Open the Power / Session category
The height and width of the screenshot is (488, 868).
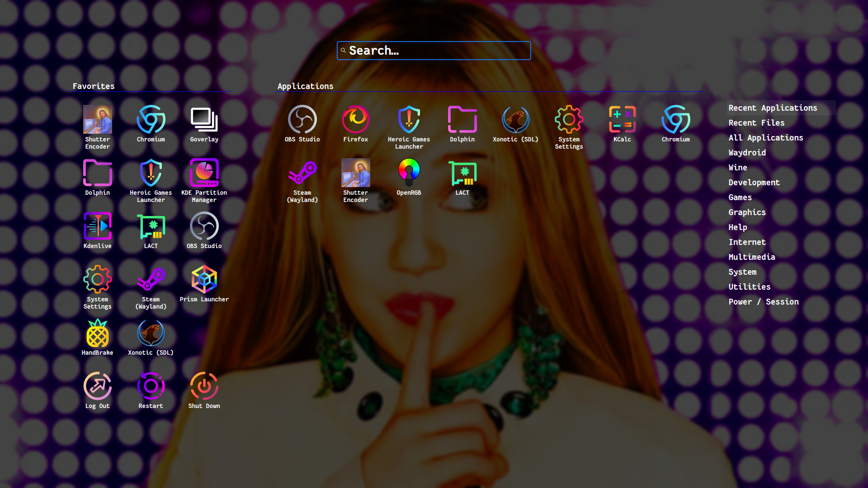tap(763, 302)
